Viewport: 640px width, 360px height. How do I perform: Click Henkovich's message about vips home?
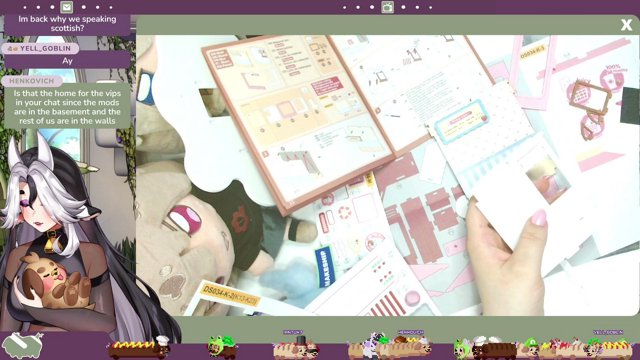[x=67, y=107]
